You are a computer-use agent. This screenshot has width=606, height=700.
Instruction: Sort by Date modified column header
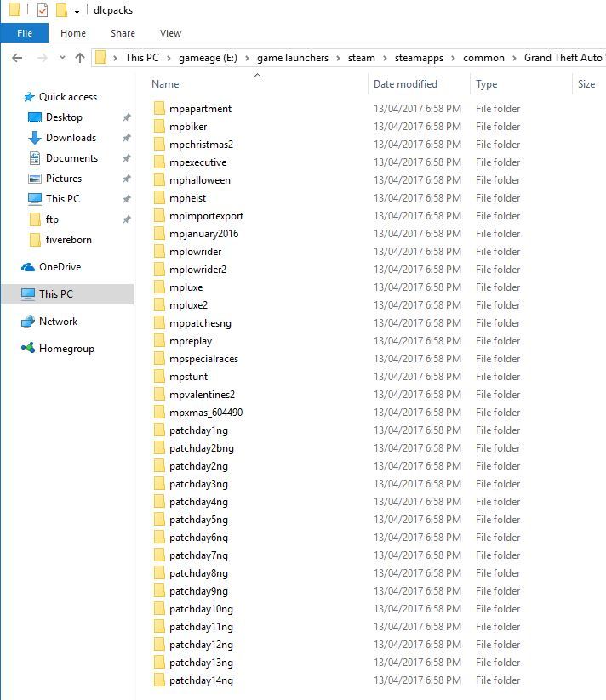405,84
